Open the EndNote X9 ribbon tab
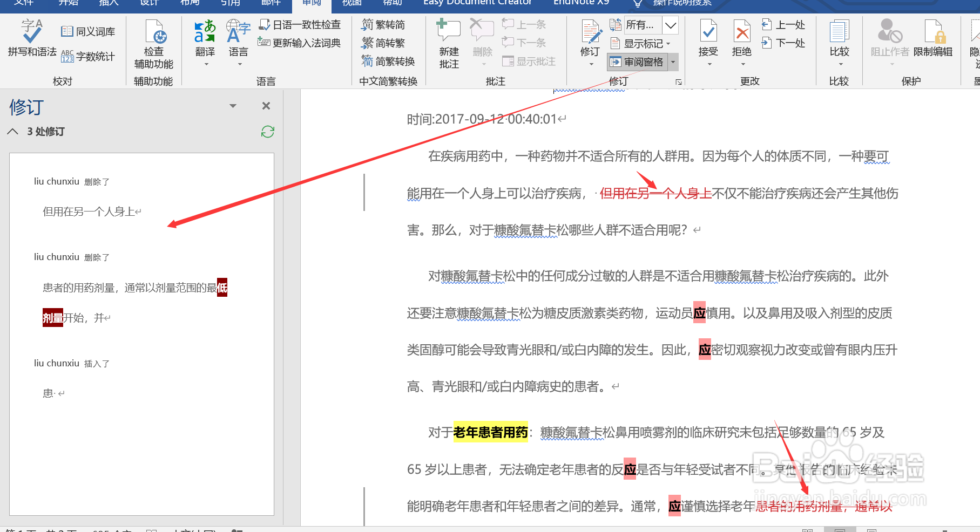 (580, 3)
